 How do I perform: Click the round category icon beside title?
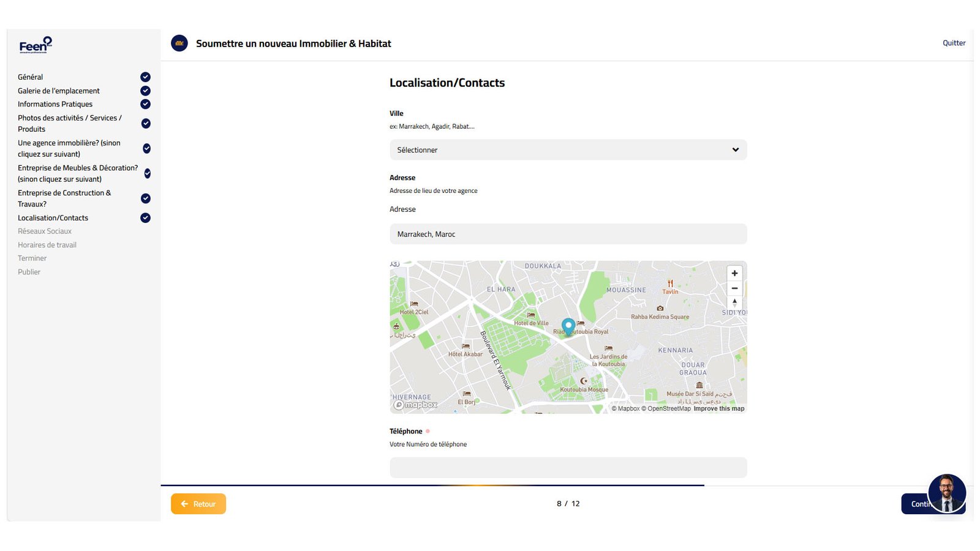coord(179,43)
